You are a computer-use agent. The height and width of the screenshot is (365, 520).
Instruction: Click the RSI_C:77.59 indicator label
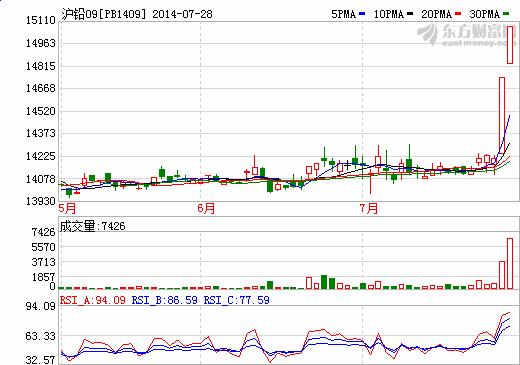click(x=237, y=300)
